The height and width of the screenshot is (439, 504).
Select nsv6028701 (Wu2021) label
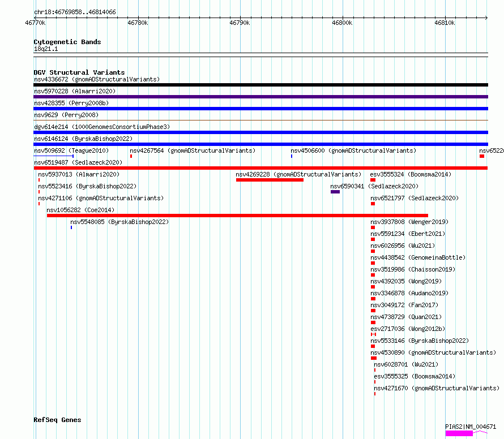coord(406,364)
